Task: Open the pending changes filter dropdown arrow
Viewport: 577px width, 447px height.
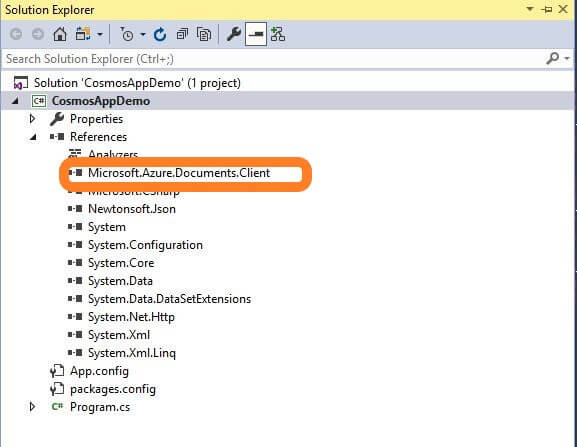Action: (143, 35)
